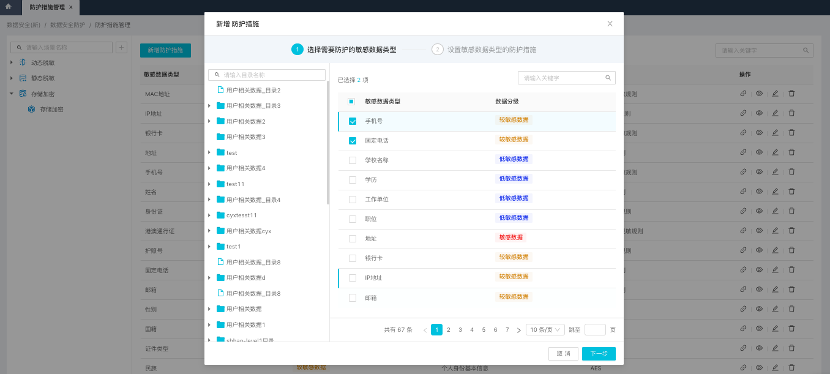Viewport: 830px width, 374px height.
Task: Expand the 用户相关数据cyx folder
Action: click(210, 231)
